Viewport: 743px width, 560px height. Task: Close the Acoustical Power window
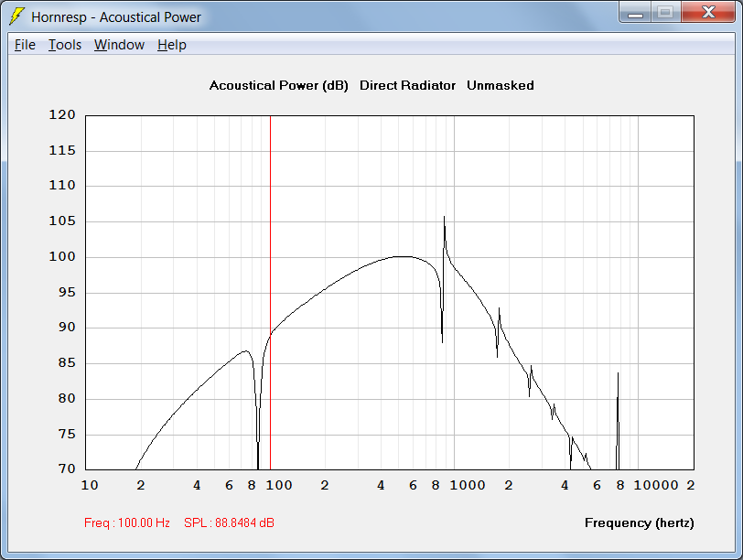[x=708, y=12]
